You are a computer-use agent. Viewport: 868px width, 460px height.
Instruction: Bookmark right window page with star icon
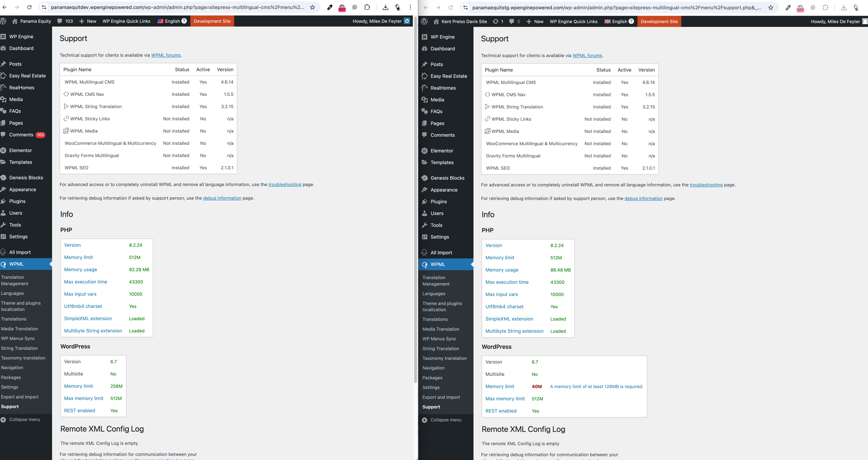(771, 7)
